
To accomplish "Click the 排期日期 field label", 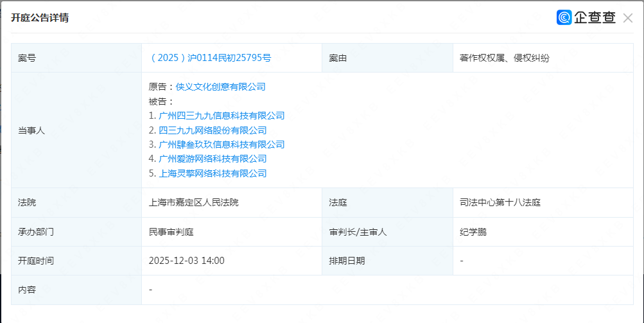I will [x=347, y=261].
